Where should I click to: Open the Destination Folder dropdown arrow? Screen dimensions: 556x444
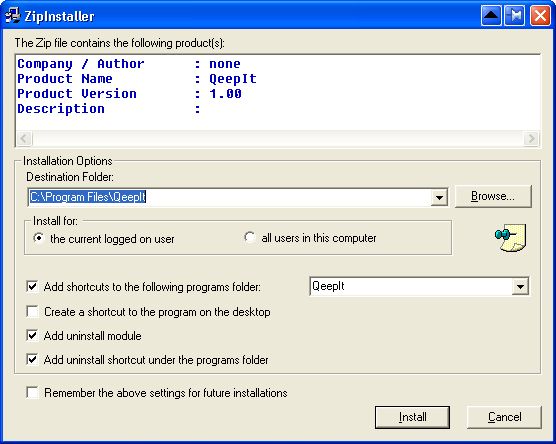[439, 197]
